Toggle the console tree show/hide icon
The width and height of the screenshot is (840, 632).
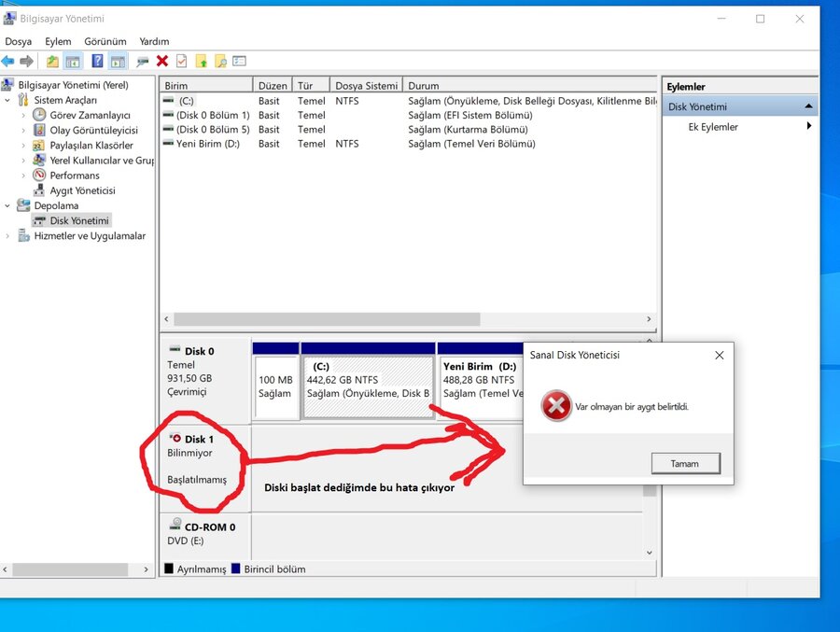(72, 62)
